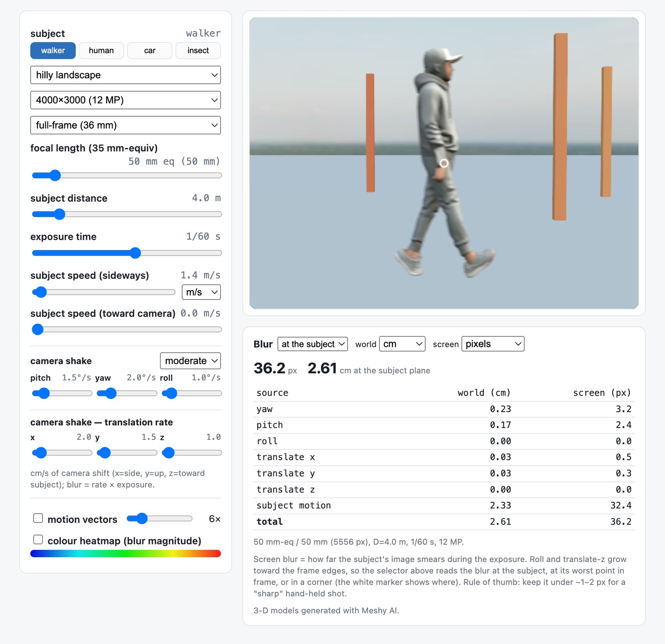Click the 2.61 cm blur readout
The image size is (665, 644).
click(322, 368)
